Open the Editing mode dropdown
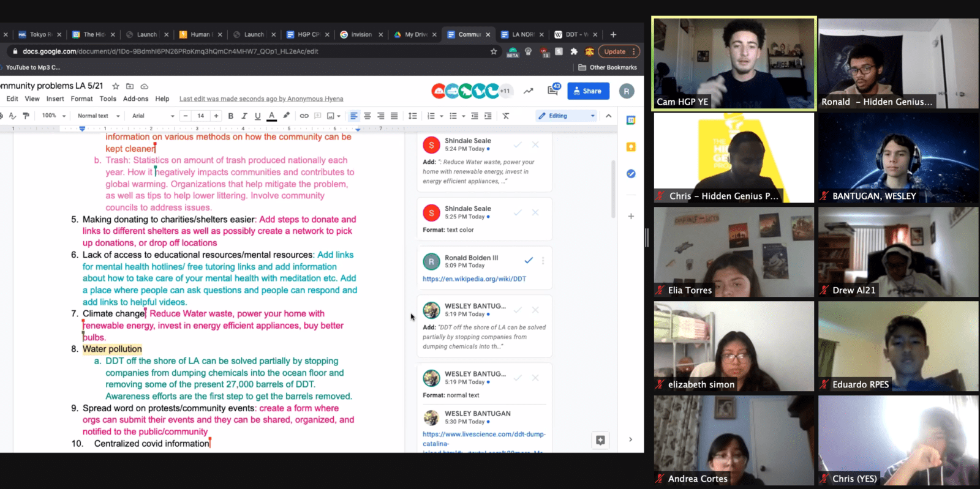 coord(566,116)
